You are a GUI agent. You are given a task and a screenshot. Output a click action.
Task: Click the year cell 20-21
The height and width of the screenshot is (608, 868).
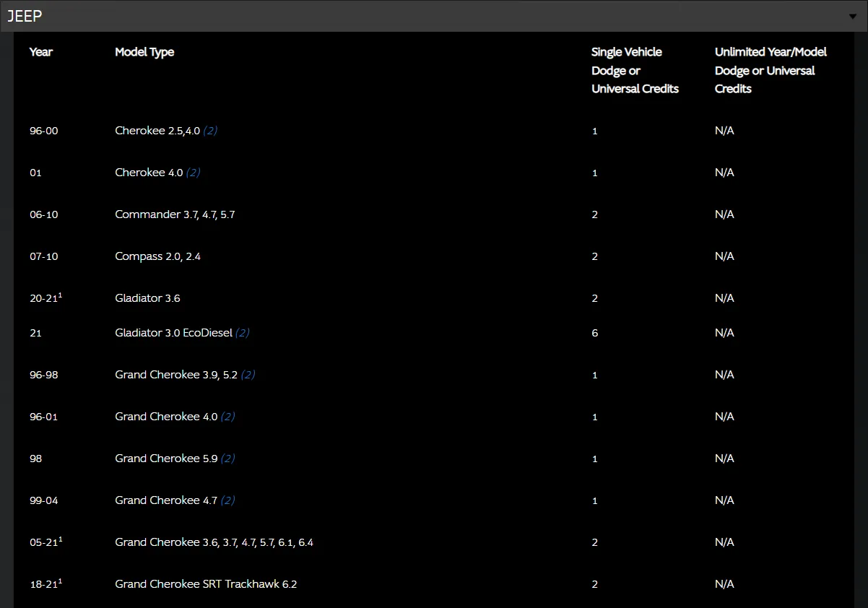[x=45, y=298]
